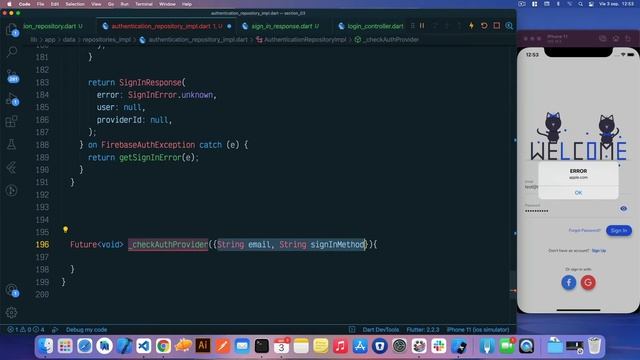Open the Selection menu
640x360 pixels.
click(x=75, y=4)
